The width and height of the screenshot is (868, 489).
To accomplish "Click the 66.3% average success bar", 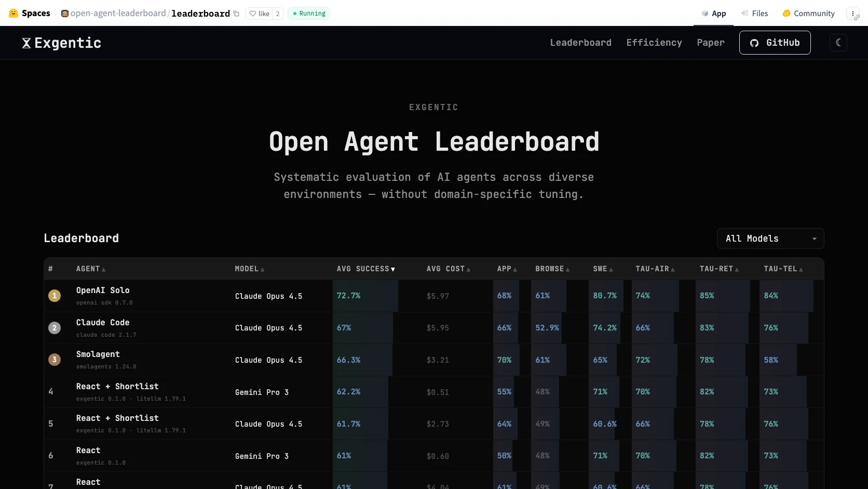I will click(x=362, y=360).
